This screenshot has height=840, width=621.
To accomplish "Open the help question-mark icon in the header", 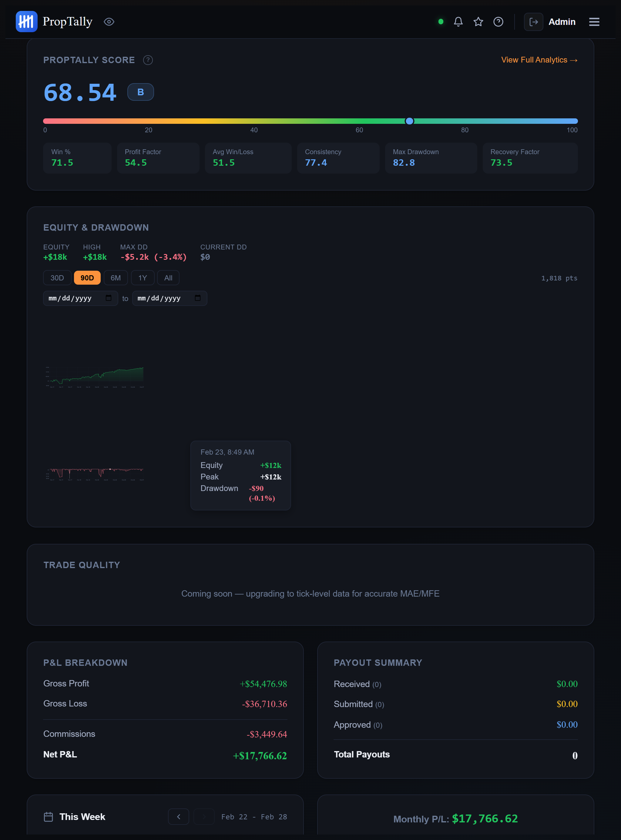I will (498, 22).
